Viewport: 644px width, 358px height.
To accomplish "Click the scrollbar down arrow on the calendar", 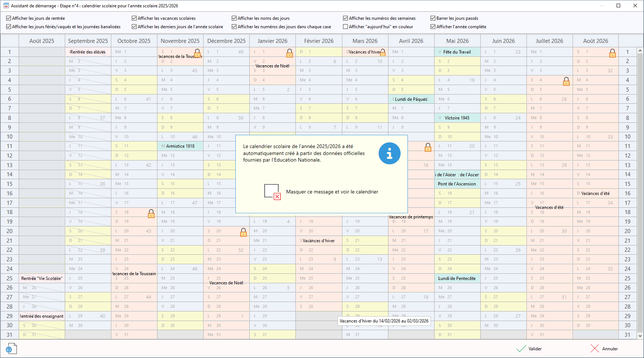I will click(x=640, y=335).
